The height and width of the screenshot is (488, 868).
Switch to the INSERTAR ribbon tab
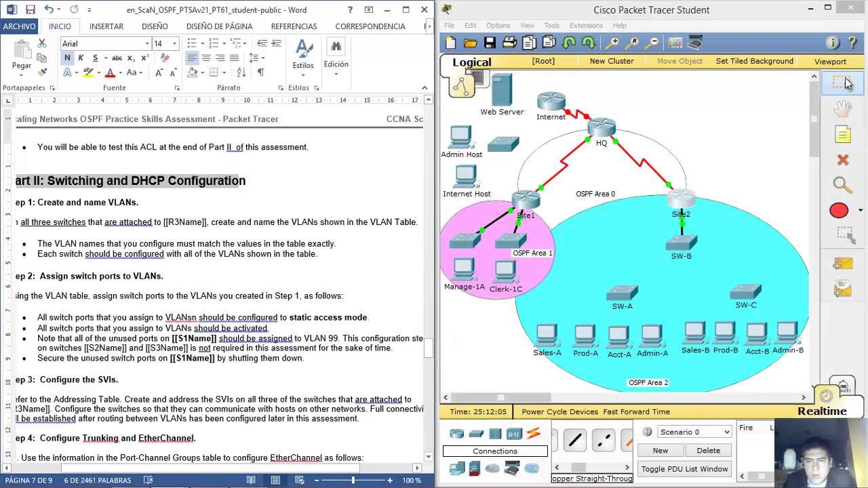point(106,26)
